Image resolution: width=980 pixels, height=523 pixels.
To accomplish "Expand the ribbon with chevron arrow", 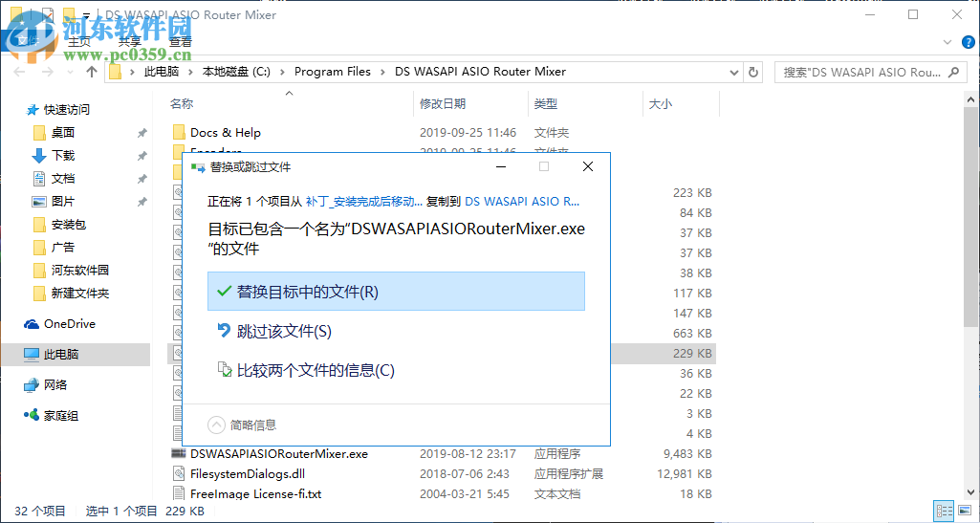I will point(947,42).
